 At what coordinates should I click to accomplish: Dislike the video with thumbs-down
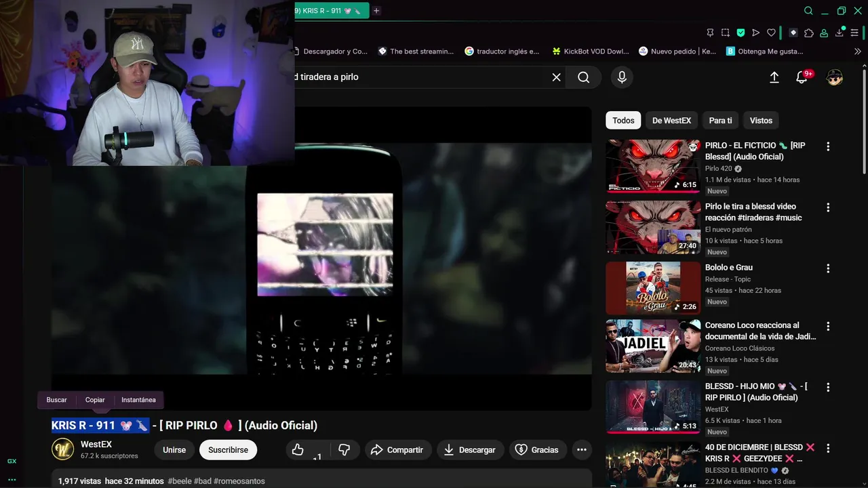click(x=344, y=450)
